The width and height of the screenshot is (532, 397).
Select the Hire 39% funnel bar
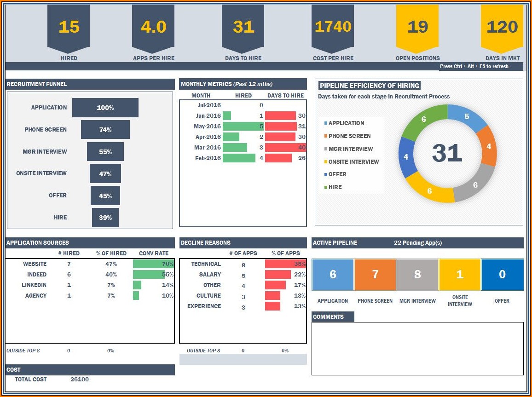click(105, 218)
